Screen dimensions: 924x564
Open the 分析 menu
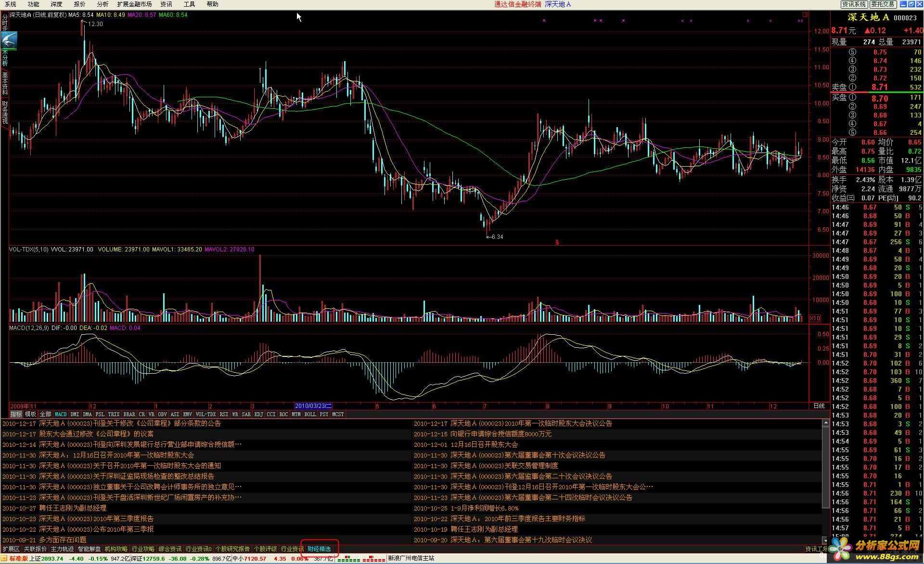click(103, 4)
